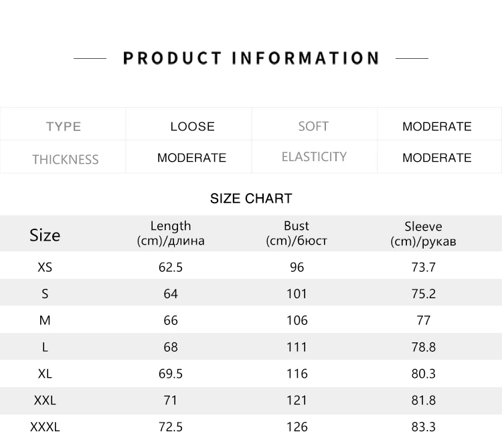Click the 62.5 length value
This screenshot has width=502, height=448.
[x=171, y=267]
